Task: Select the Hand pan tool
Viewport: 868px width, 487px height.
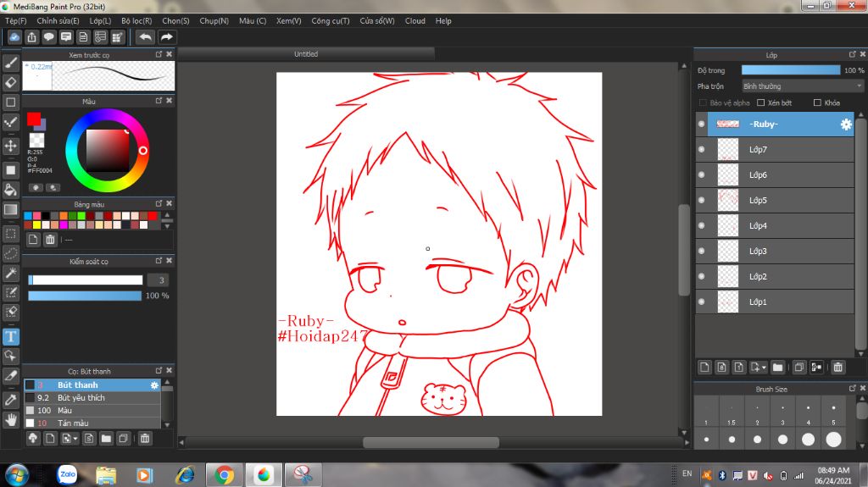Action: click(x=10, y=420)
